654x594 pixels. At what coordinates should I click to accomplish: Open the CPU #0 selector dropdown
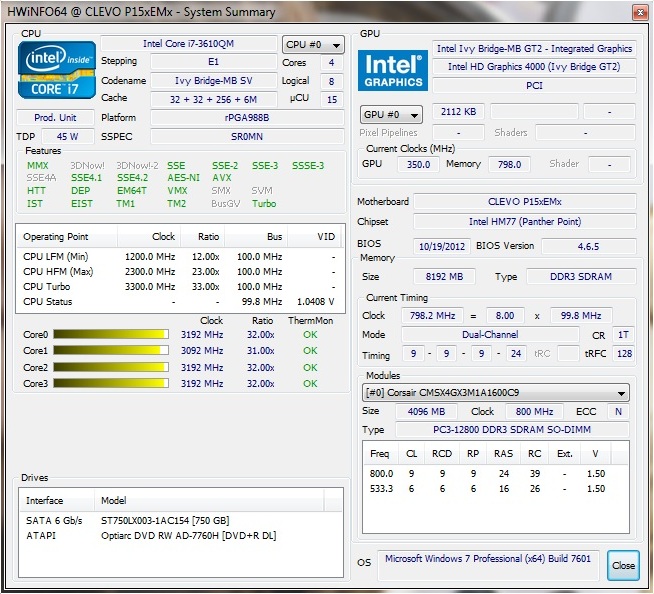[313, 44]
